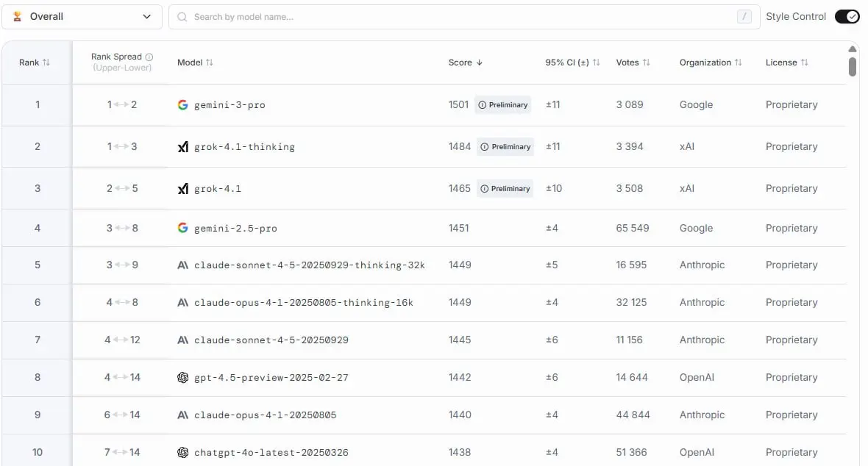
Task: Click the rank spread 6↔14 cell
Action: pyautogui.click(x=122, y=415)
